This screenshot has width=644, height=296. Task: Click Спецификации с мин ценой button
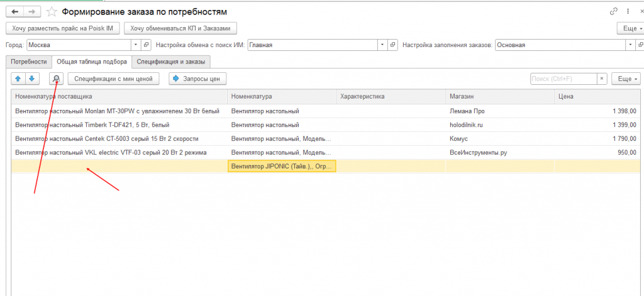pos(113,79)
